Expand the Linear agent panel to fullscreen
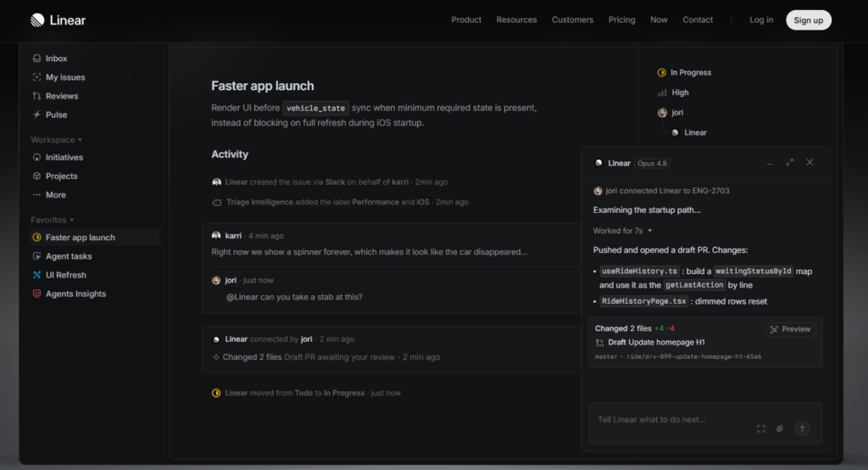 tap(790, 162)
